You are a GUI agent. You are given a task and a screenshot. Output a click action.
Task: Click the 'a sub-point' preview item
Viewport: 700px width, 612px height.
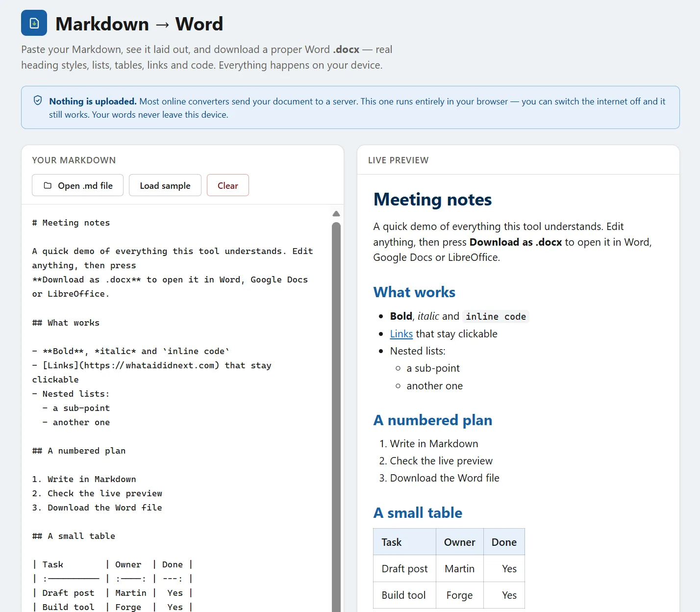click(433, 368)
